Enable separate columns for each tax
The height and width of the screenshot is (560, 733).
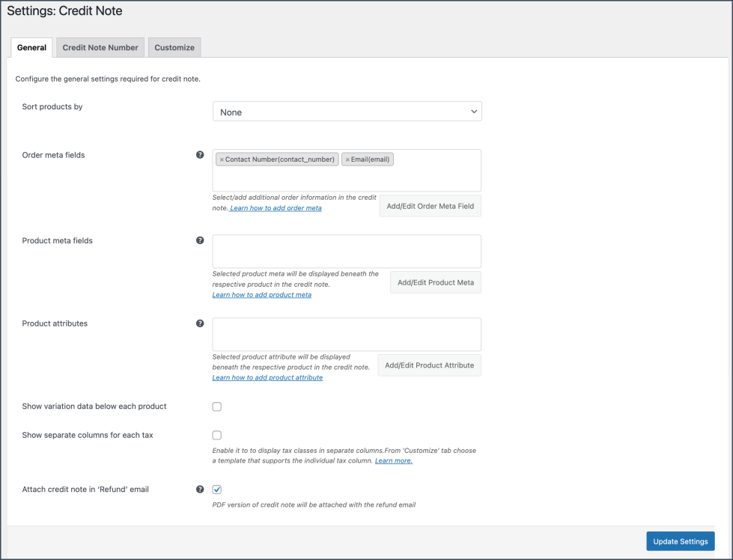(x=217, y=435)
